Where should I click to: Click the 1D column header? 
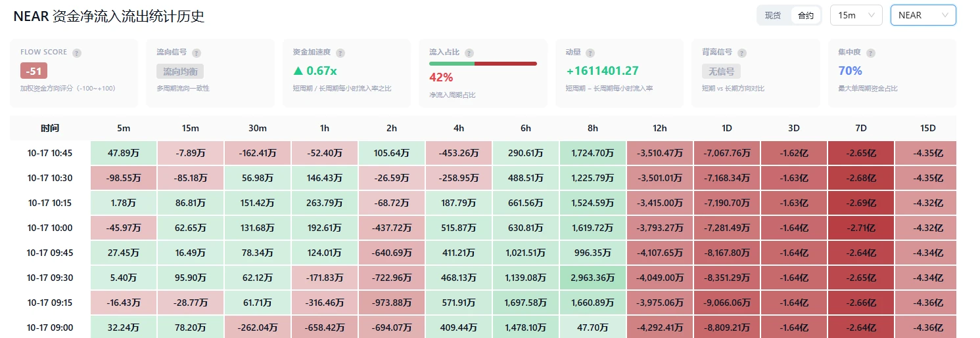coord(727,128)
